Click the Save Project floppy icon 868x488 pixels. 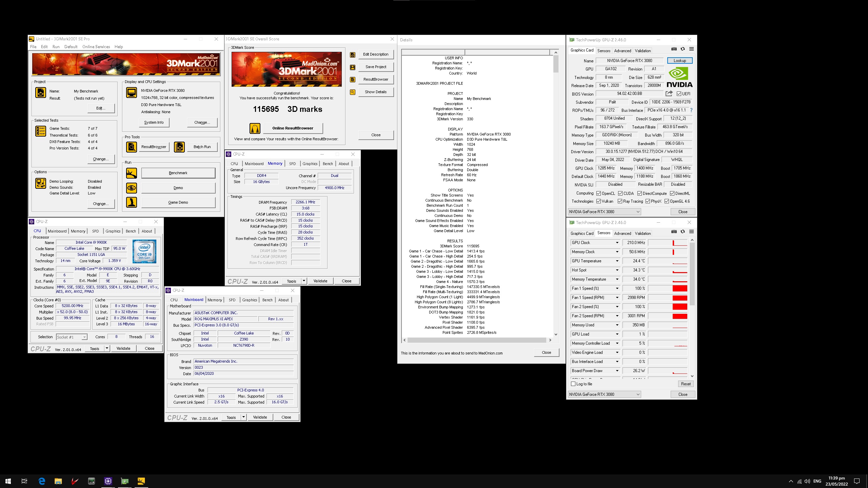[353, 67]
